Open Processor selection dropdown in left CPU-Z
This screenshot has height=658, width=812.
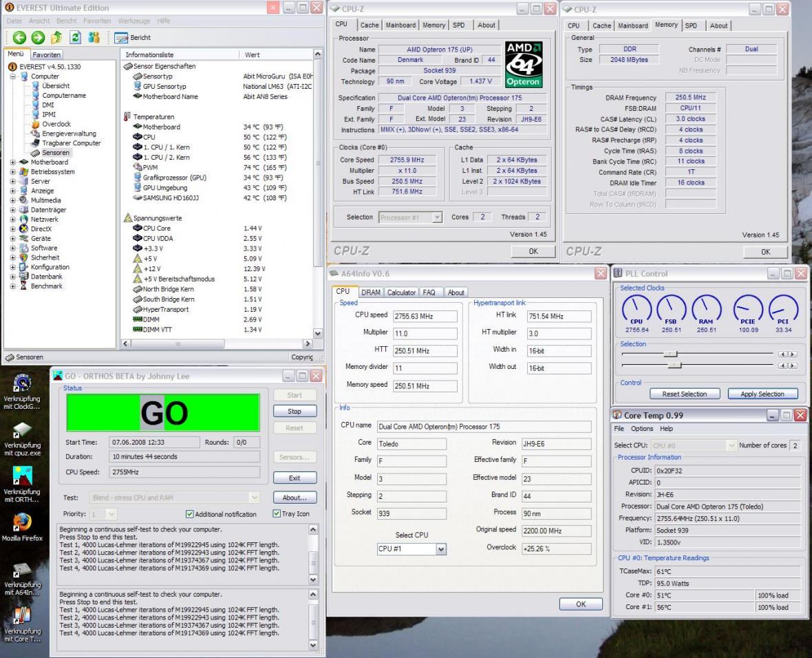click(x=437, y=217)
